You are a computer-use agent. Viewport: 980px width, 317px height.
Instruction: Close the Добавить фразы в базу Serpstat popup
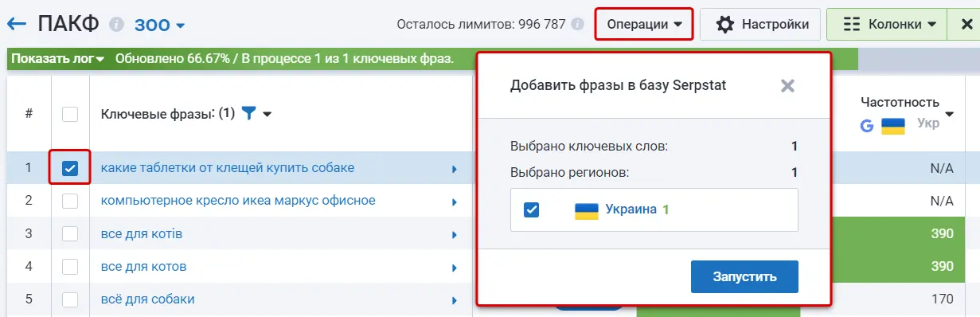pos(788,86)
